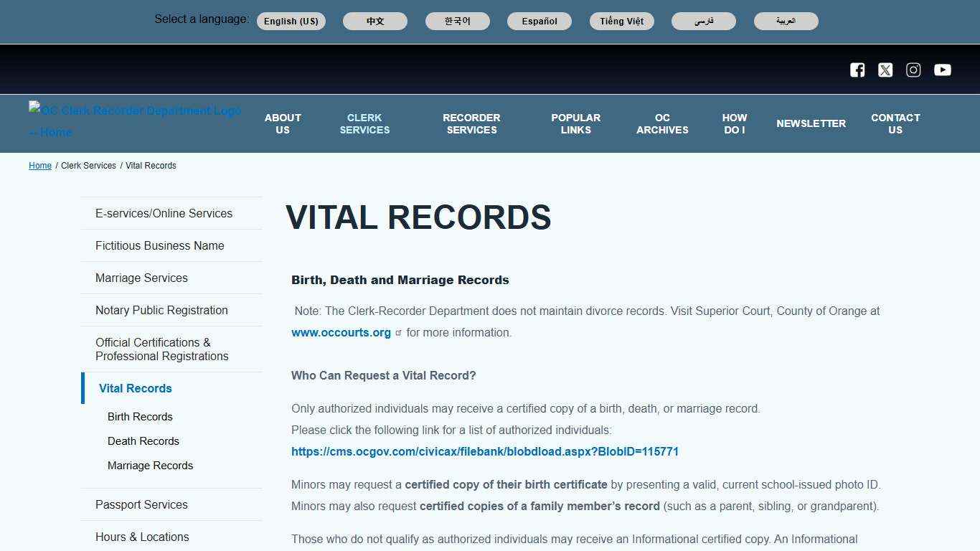Open the www.occourts.org link

[341, 332]
